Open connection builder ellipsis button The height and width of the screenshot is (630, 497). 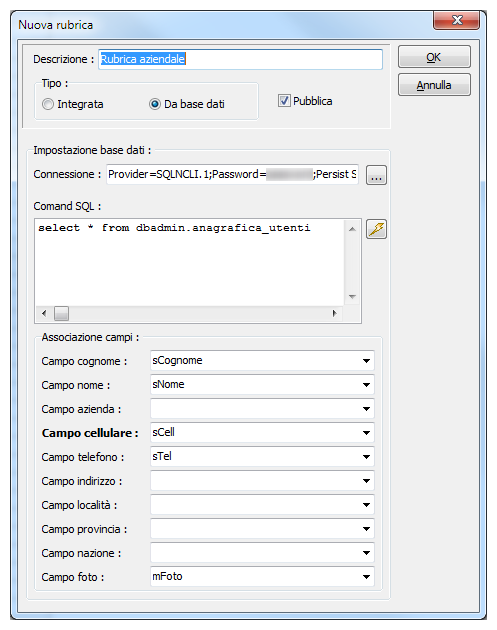[376, 175]
